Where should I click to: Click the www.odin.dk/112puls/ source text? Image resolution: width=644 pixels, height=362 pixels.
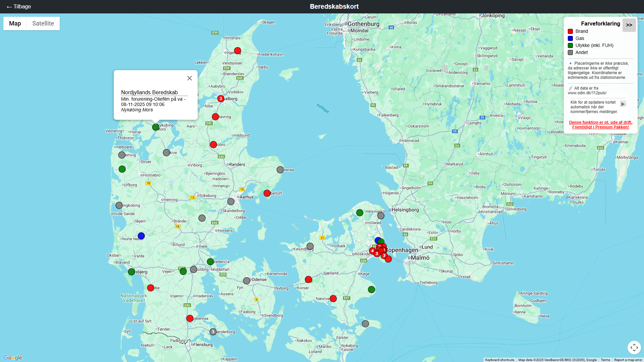click(x=587, y=93)
